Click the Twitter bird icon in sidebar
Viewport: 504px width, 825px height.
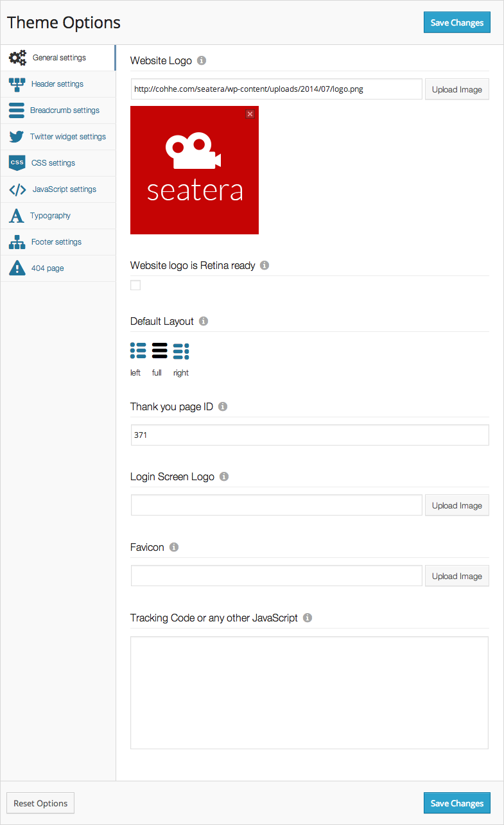pyautogui.click(x=17, y=137)
